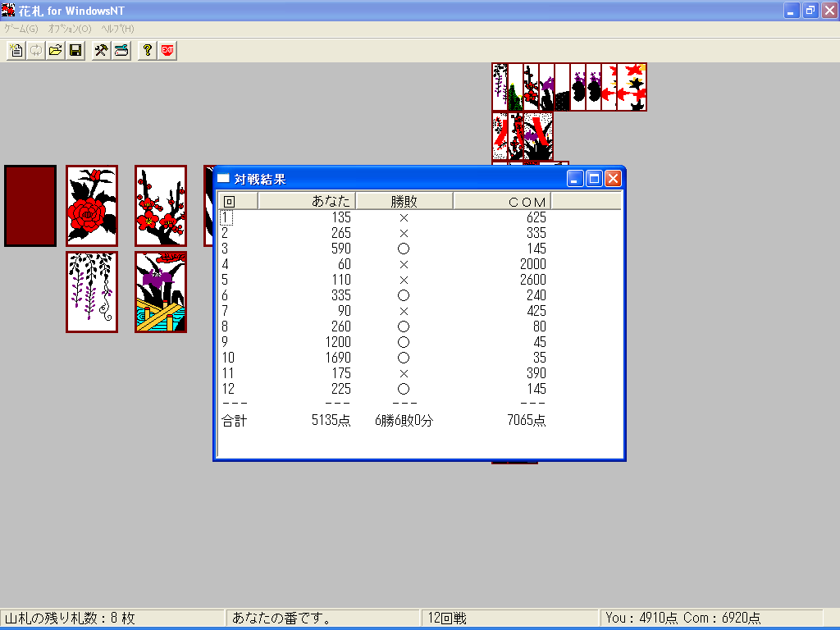Minimize the 対戦結果 dialog
This screenshot has width=840, height=630.
coord(575,178)
